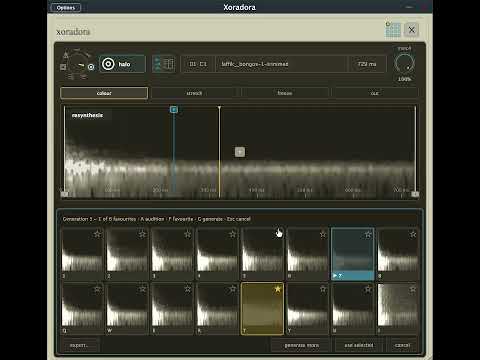Select variation 2 thumbnail

click(x=127, y=254)
